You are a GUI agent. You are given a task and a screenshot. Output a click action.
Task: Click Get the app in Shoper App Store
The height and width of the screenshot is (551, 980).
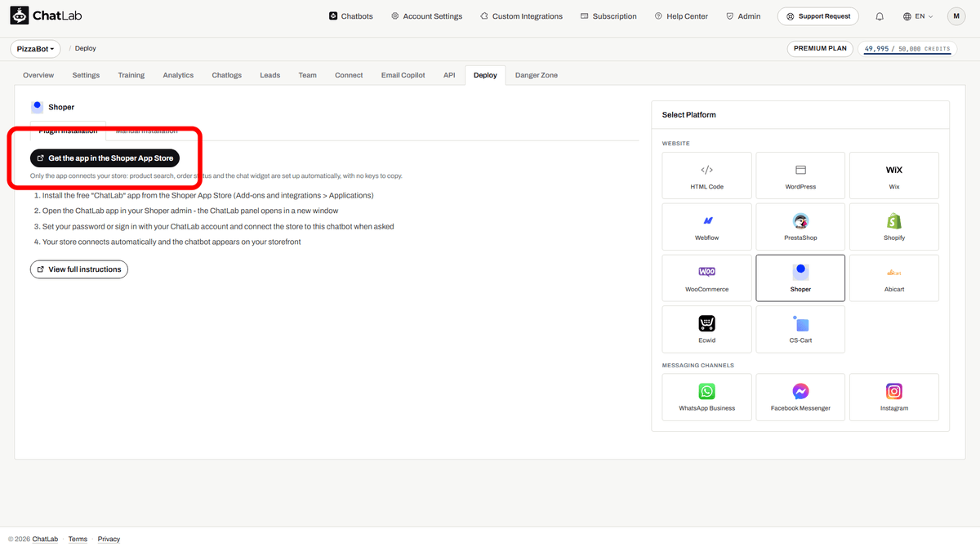[x=105, y=158]
